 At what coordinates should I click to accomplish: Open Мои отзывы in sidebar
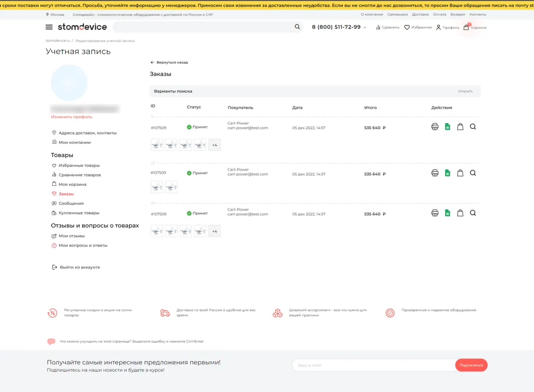(x=68, y=236)
